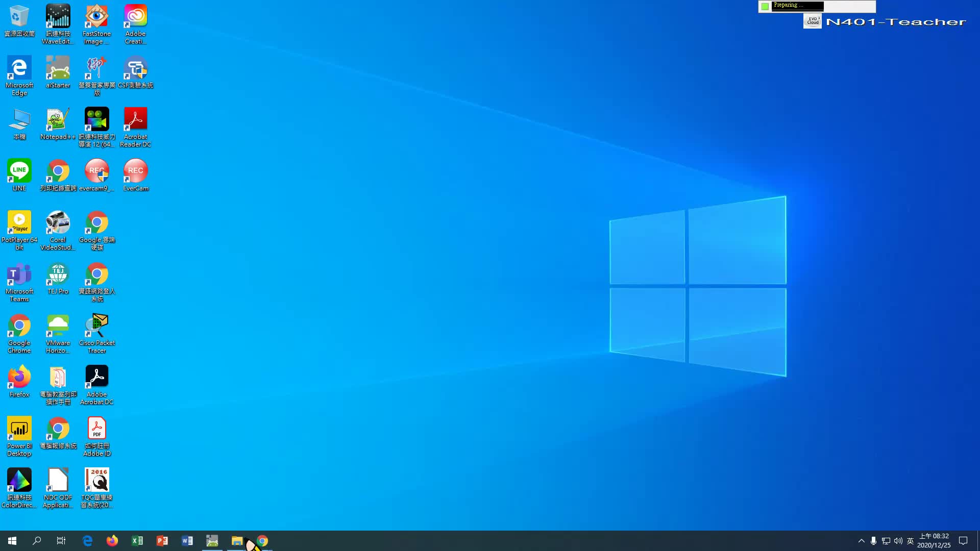Switch to Chrome on the taskbar
980x551 pixels.
(262, 541)
